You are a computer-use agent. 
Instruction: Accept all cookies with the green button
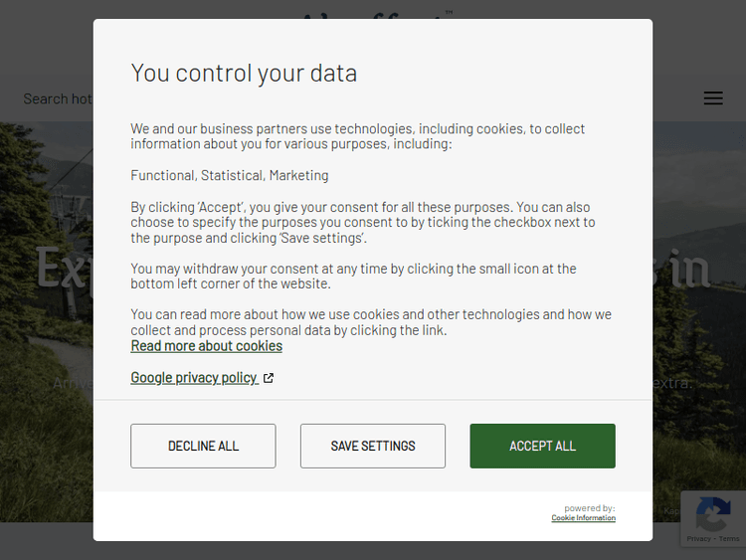tap(542, 446)
